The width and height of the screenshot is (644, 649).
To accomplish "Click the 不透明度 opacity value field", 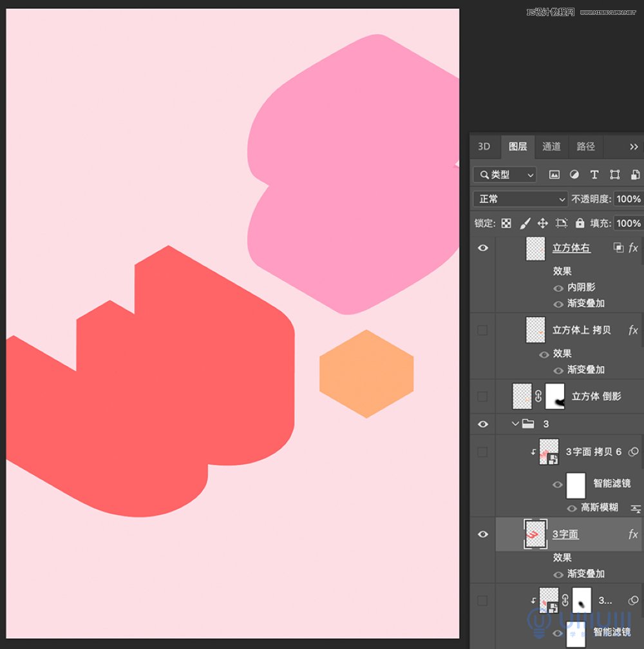I will tap(628, 199).
